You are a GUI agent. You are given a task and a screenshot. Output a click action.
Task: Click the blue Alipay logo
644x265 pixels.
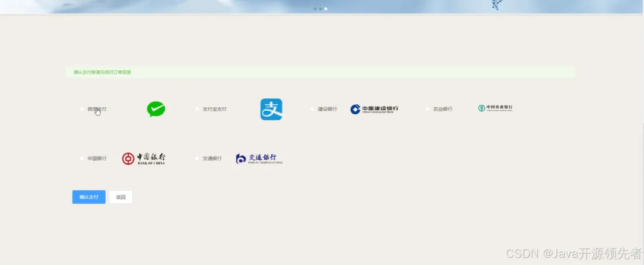coord(271,109)
